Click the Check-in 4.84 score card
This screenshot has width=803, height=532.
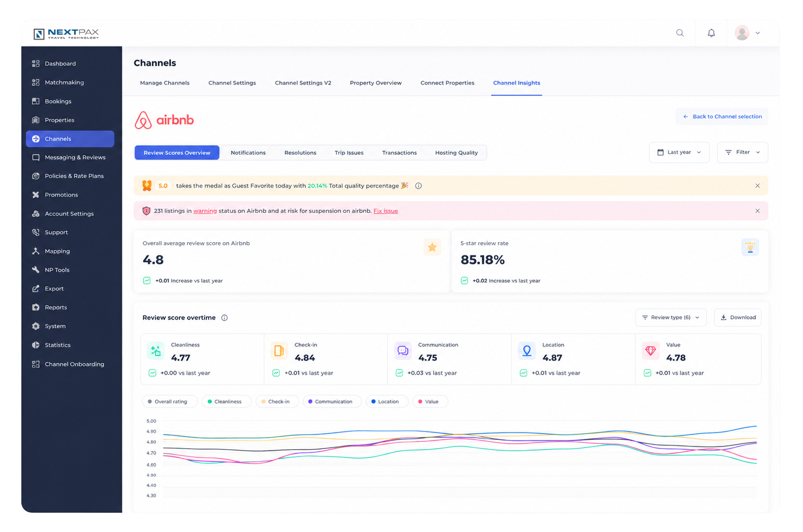coord(326,360)
